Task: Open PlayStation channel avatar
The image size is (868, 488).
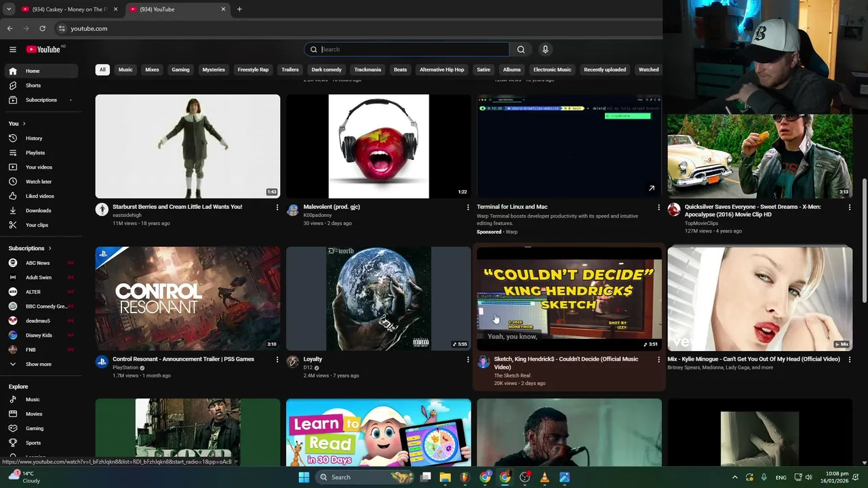Action: (x=102, y=362)
